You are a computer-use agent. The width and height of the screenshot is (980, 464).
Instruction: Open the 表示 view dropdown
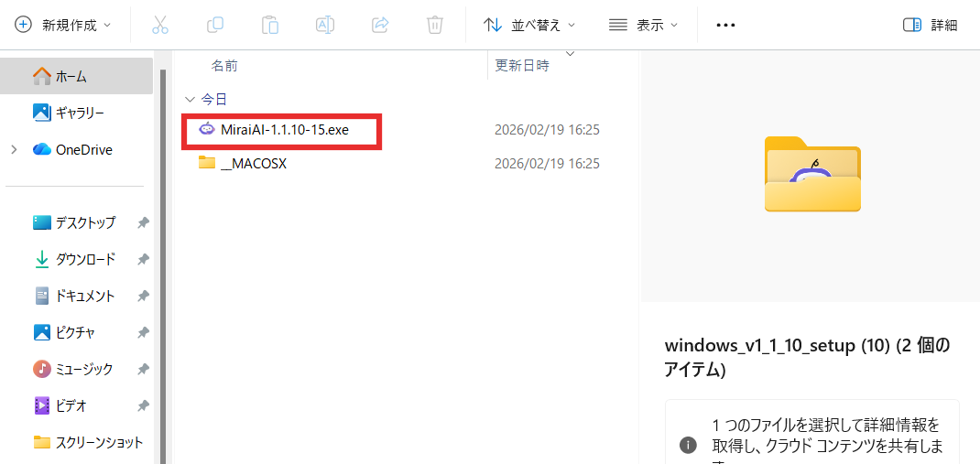643,25
